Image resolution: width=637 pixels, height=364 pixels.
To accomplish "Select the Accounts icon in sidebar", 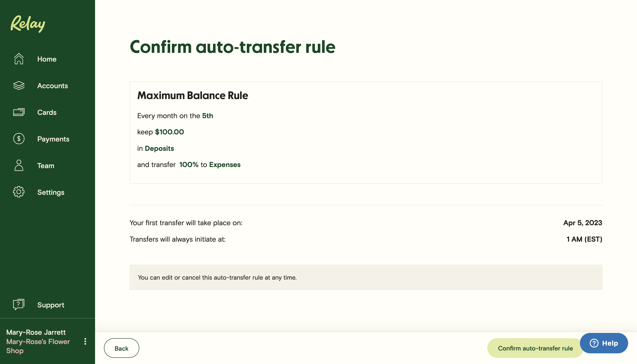I will [x=19, y=86].
